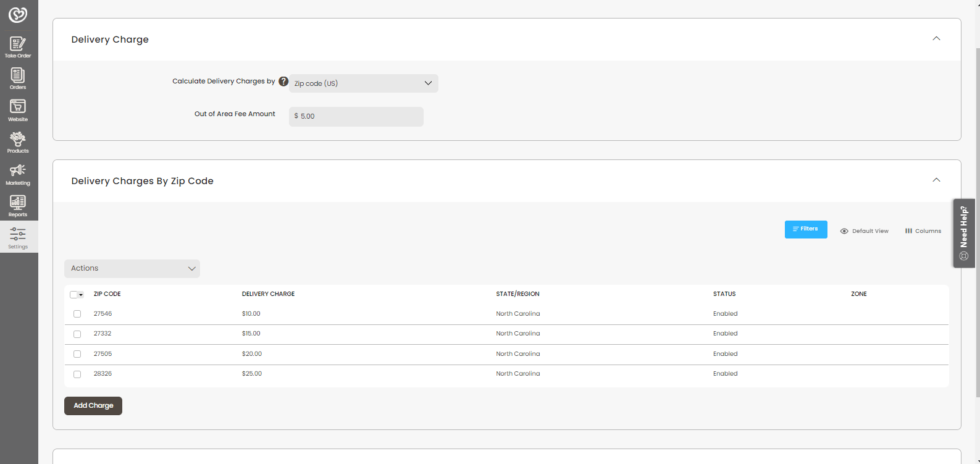Viewport: 980px width, 464px height.
Task: Open the Take Order sidebar icon
Action: tap(18, 47)
